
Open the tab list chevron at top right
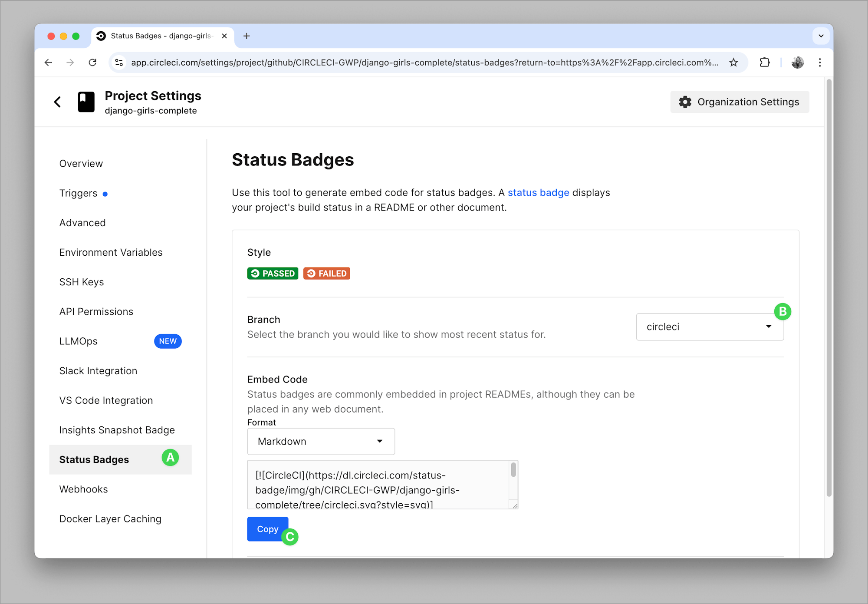[821, 36]
